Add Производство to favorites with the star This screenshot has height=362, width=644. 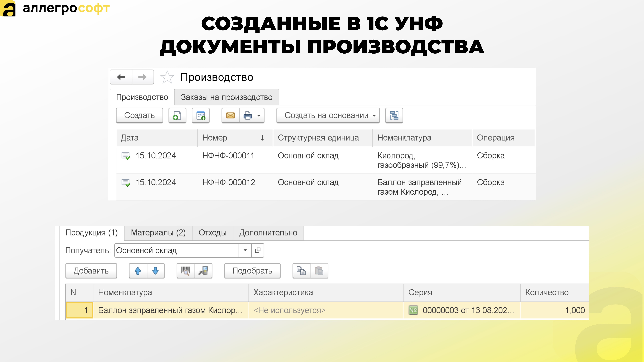pyautogui.click(x=167, y=77)
